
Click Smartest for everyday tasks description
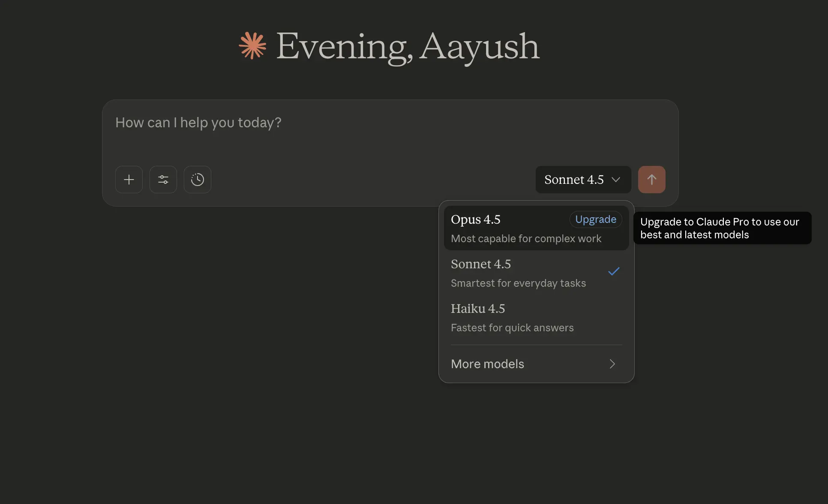[x=518, y=283]
